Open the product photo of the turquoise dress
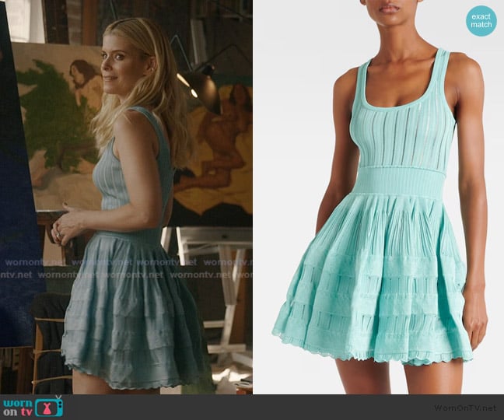The width and height of the screenshot is (504, 420). (378, 197)
